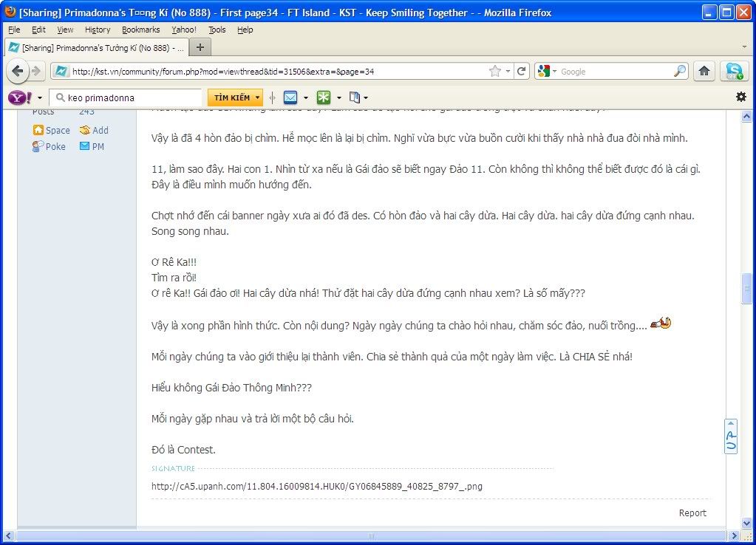756x545 pixels.
Task: Click the Yahoo! toolbar logo
Action: click(20, 97)
